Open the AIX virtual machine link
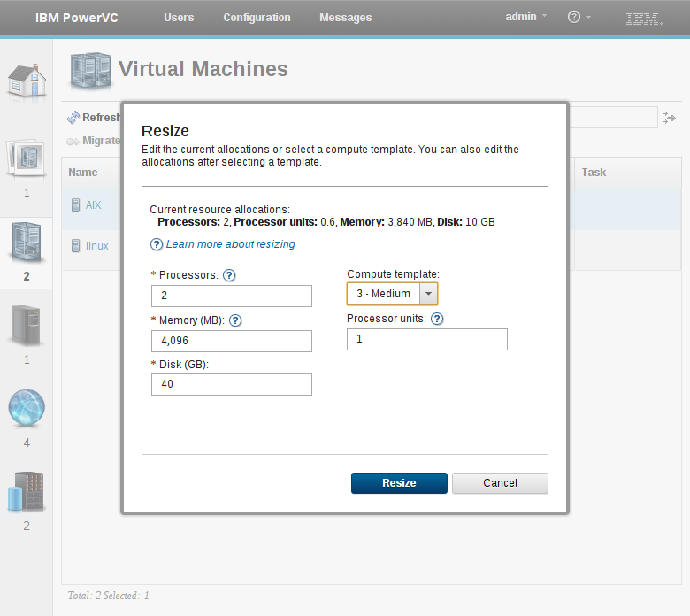 pos(93,204)
